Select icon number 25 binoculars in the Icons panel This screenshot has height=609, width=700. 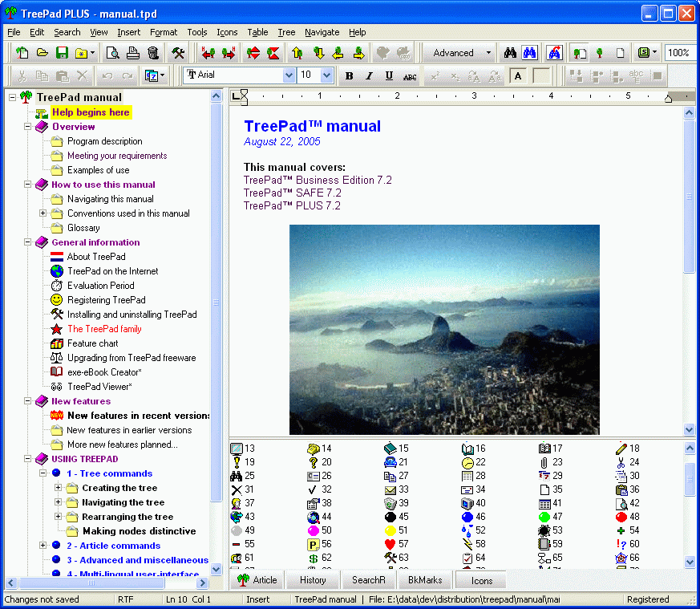coord(237,476)
